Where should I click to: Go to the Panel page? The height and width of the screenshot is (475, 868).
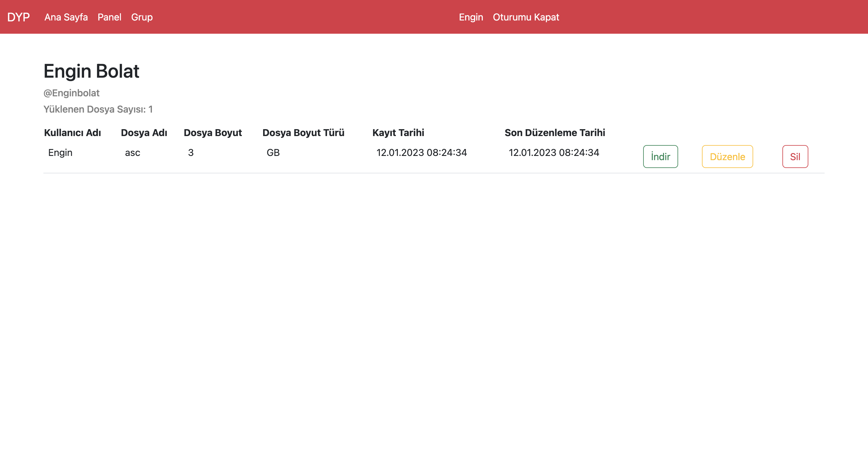[x=109, y=17]
